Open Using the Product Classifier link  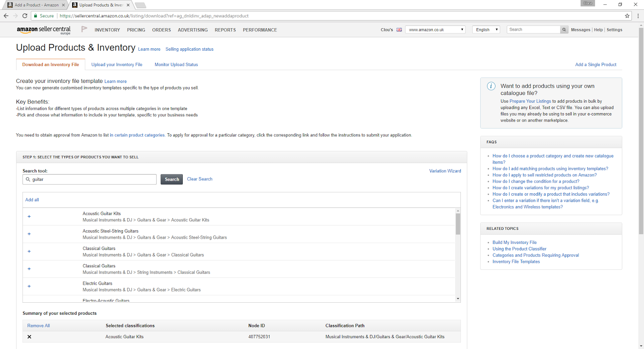[x=519, y=249]
